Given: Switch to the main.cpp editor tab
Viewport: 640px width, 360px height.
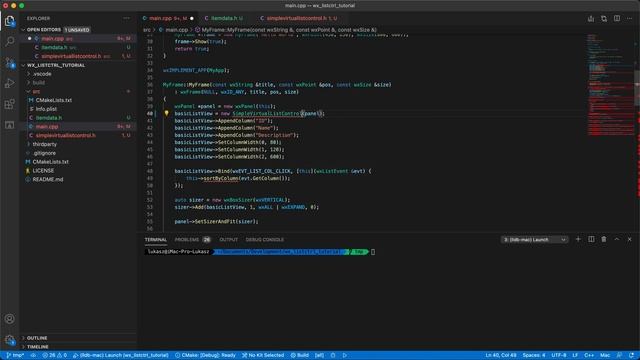Looking at the screenshot, I should click(x=168, y=18).
